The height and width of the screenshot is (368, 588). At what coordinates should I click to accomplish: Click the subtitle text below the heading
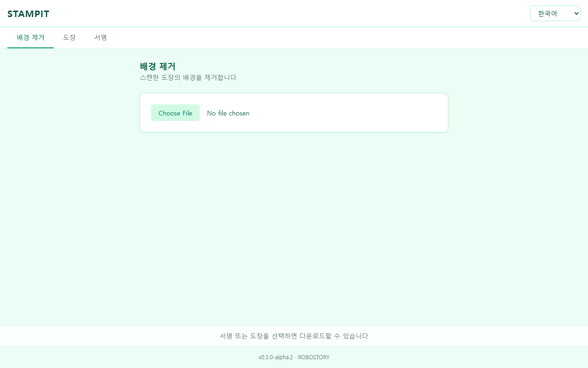tap(188, 77)
